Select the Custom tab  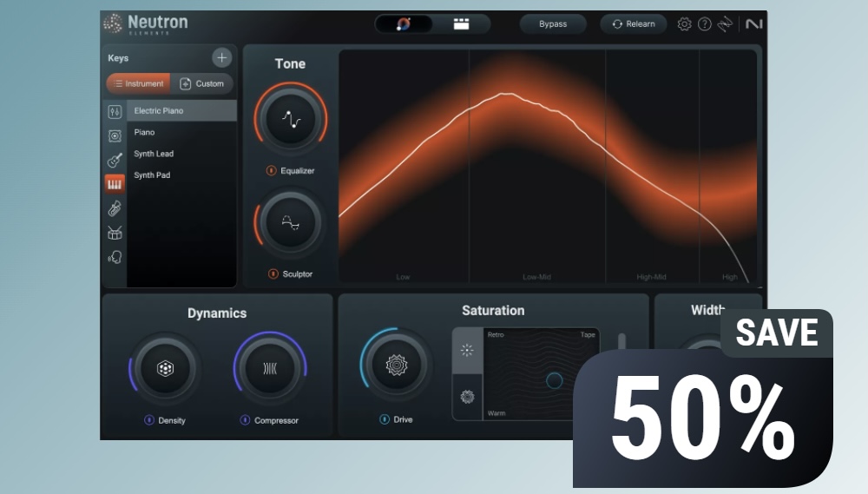pyautogui.click(x=202, y=83)
